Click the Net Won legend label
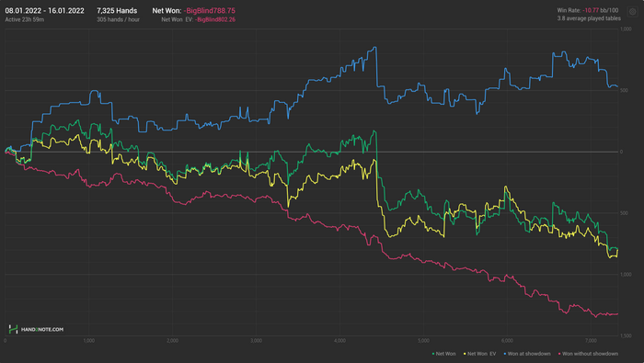The width and height of the screenshot is (644, 363). click(x=445, y=354)
